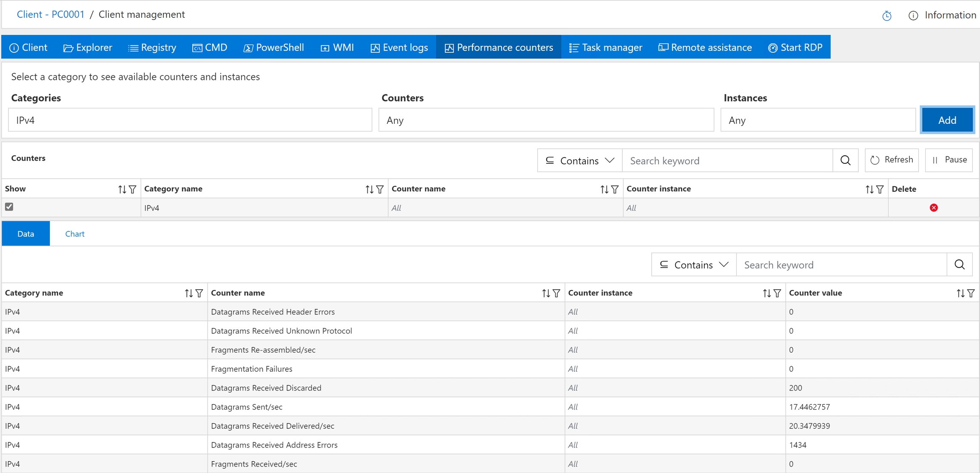
Task: Open the Instances combo box
Action: 818,120
